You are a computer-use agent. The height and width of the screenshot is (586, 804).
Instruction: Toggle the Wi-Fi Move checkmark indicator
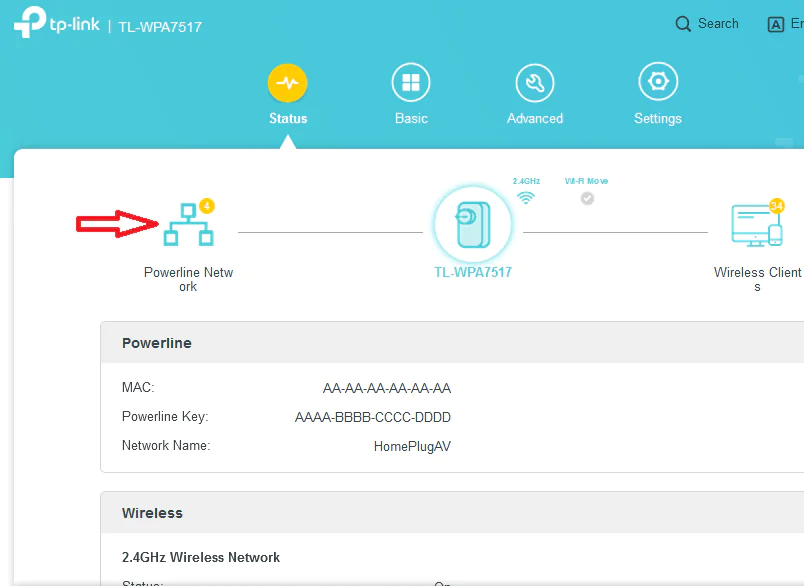click(587, 198)
